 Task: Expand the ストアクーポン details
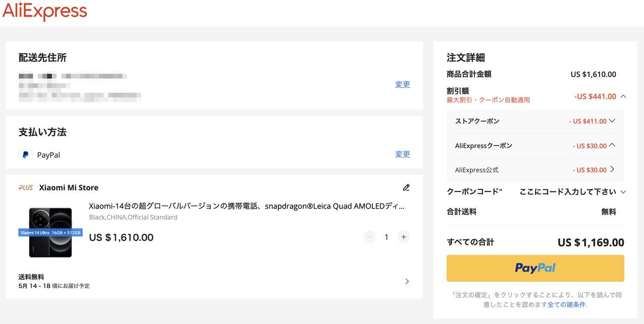click(x=612, y=121)
